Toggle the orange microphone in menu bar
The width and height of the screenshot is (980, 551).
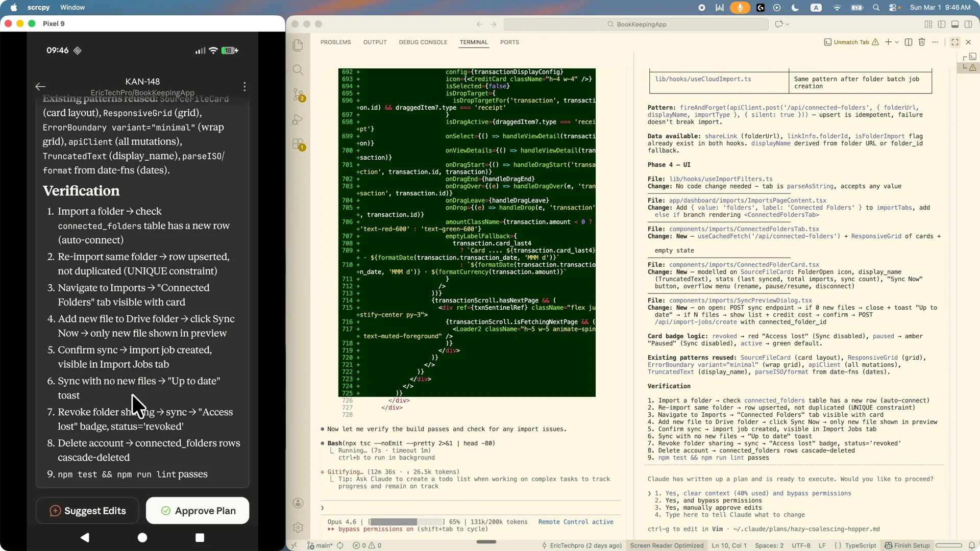pos(740,8)
